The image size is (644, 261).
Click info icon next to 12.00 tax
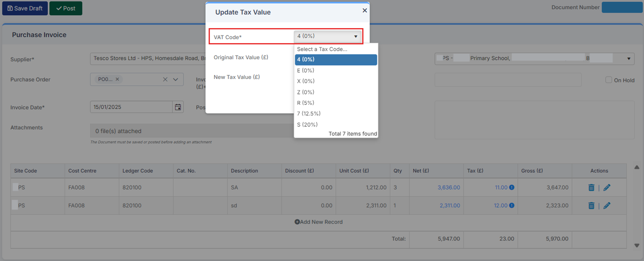tap(511, 205)
